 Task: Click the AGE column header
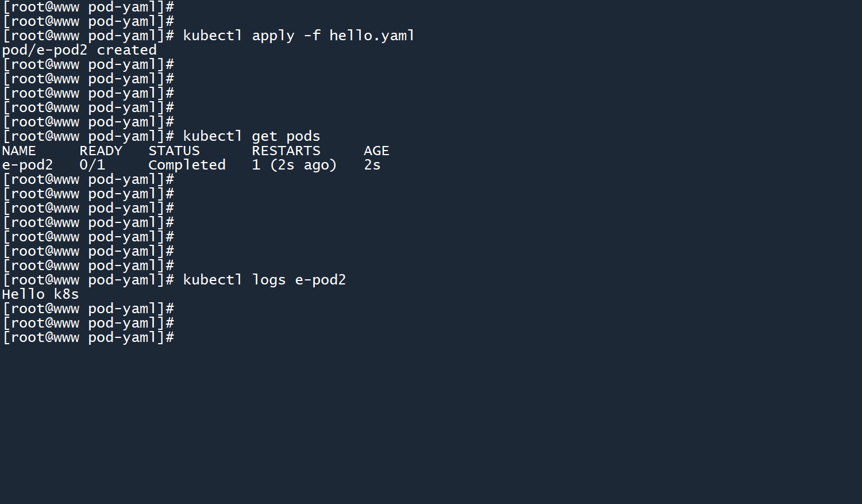coord(376,151)
